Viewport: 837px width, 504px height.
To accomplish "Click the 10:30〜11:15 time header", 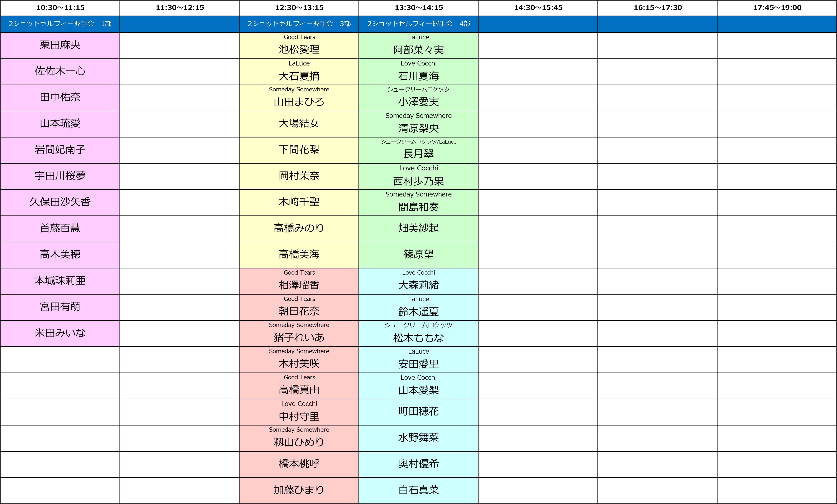I will (x=60, y=7).
